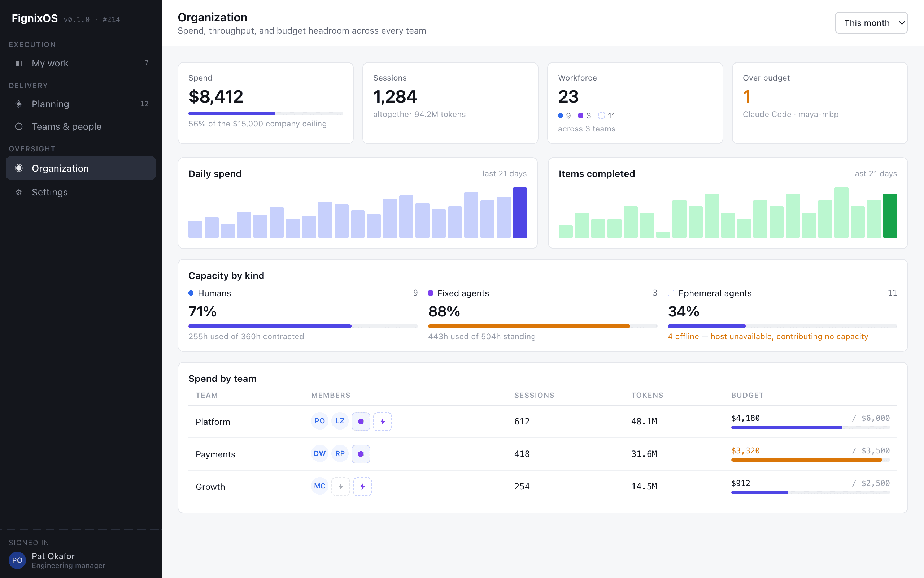Click the Claude Code · maya-mbp text
Image resolution: width=924 pixels, height=578 pixels.
click(790, 114)
